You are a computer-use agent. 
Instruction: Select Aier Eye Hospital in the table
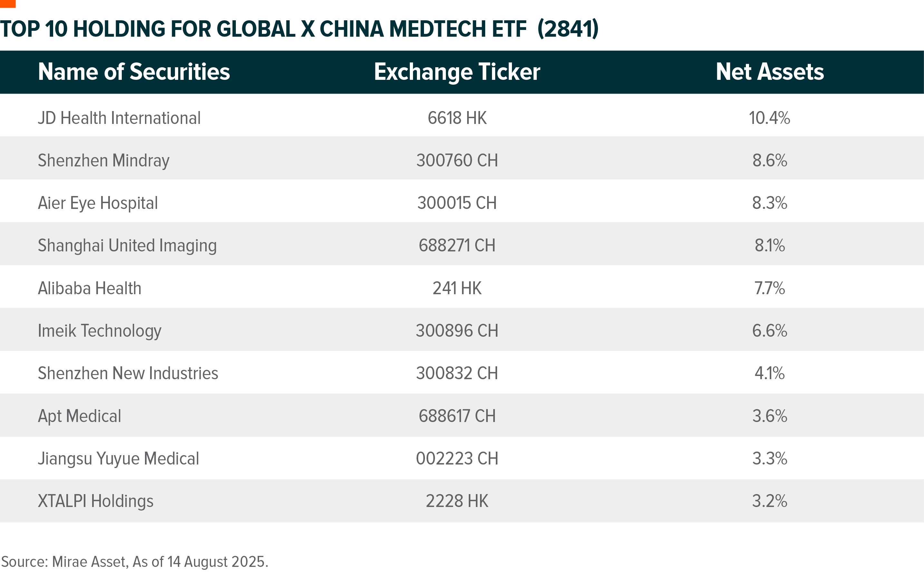point(98,203)
